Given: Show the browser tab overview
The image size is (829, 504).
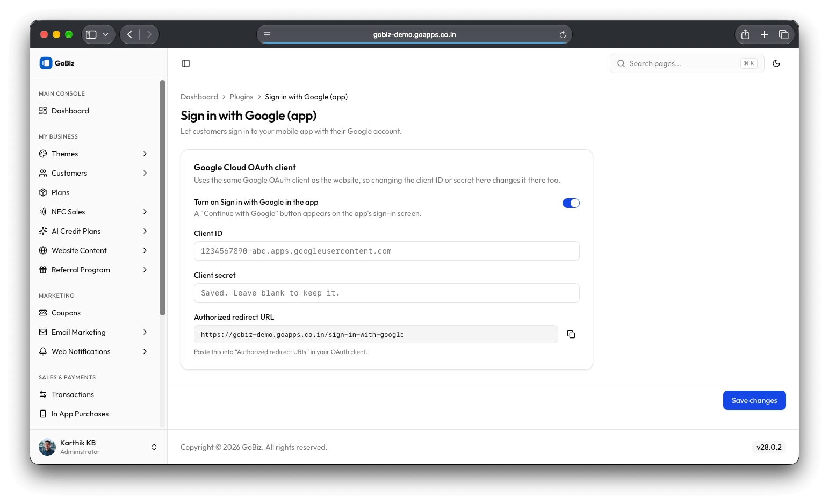Looking at the screenshot, I should click(x=783, y=35).
